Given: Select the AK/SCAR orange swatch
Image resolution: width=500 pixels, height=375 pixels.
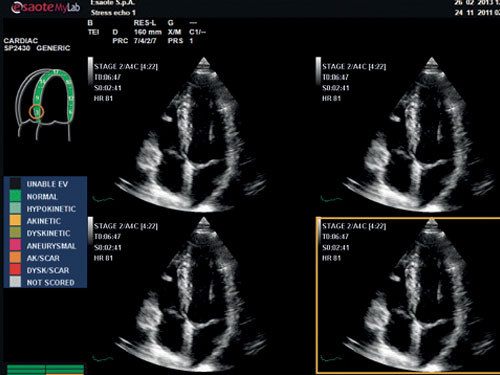Looking at the screenshot, I should click(15, 257).
